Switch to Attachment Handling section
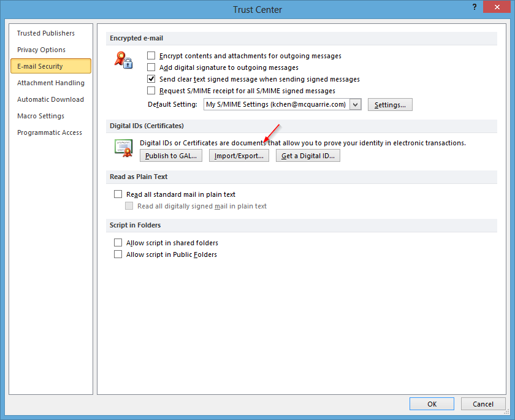 point(51,83)
